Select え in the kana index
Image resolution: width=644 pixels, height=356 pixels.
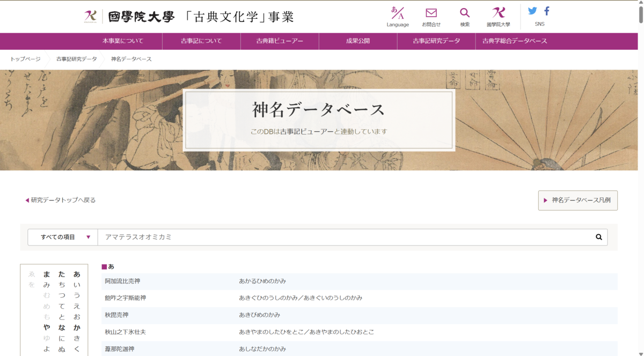click(x=77, y=306)
